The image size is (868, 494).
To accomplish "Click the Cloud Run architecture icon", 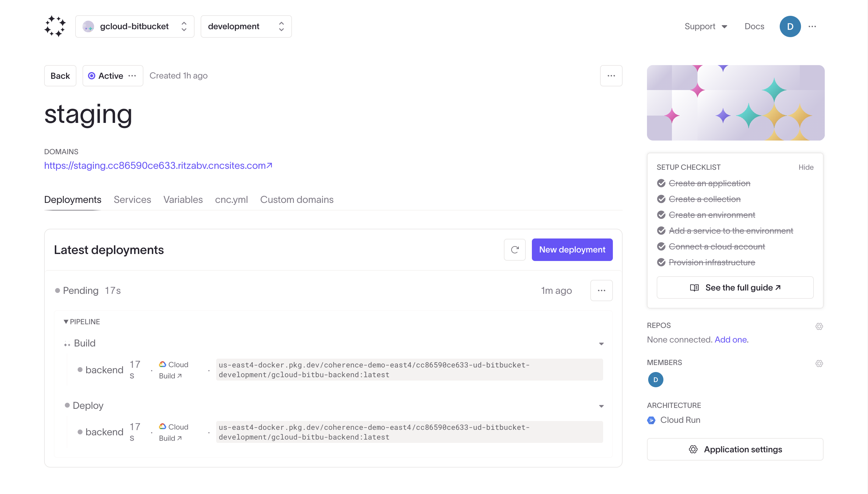I will click(652, 420).
